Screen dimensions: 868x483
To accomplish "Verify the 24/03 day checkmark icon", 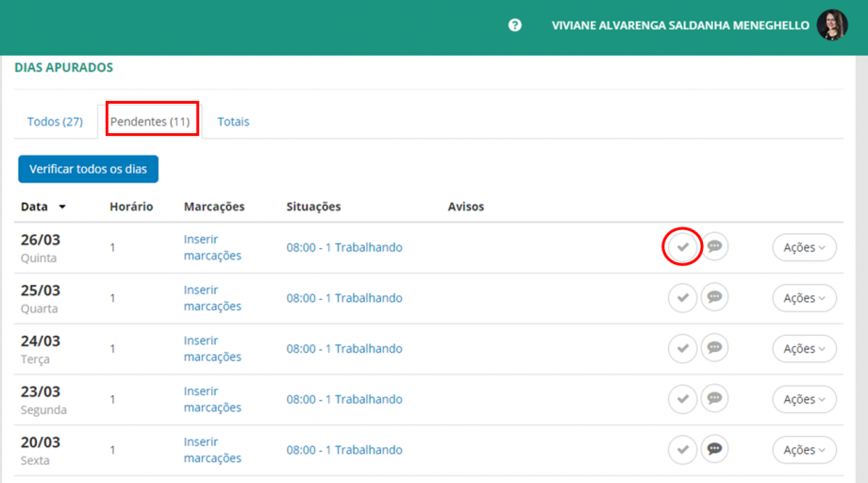I will point(682,349).
